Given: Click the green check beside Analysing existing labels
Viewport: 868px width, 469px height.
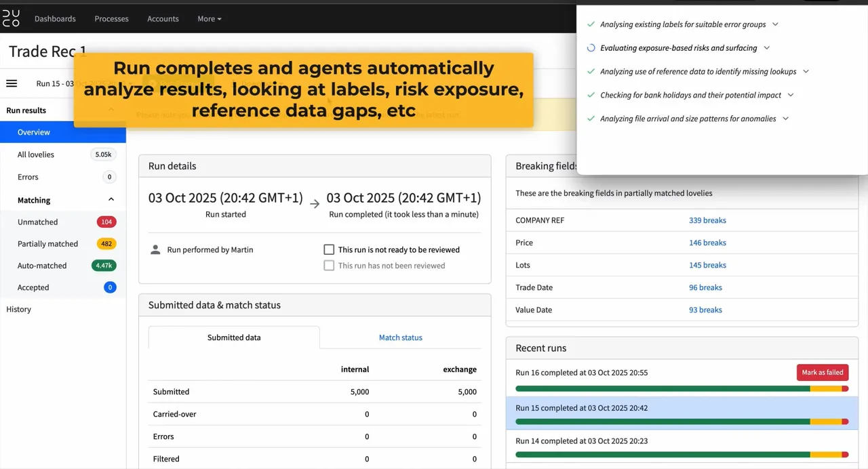Looking at the screenshot, I should [591, 24].
